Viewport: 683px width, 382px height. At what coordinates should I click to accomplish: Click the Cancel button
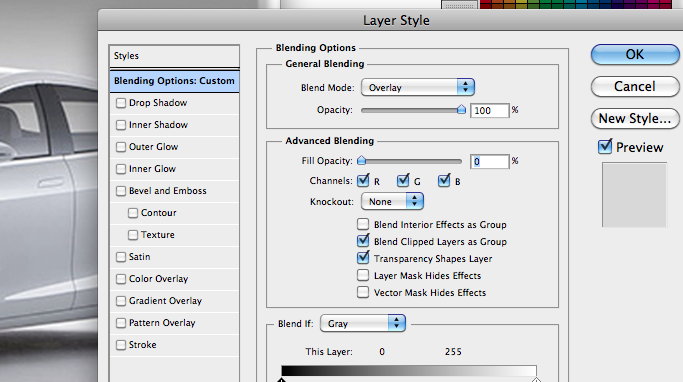point(635,86)
